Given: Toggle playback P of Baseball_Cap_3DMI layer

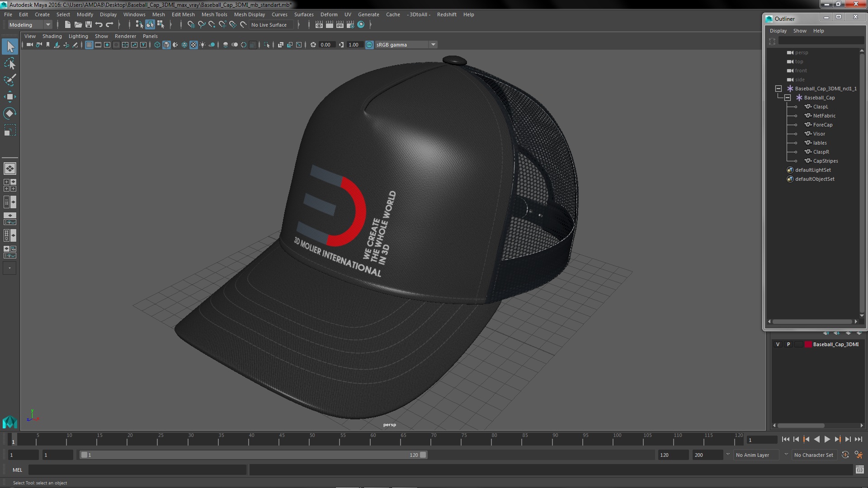Looking at the screenshot, I should click(x=788, y=344).
